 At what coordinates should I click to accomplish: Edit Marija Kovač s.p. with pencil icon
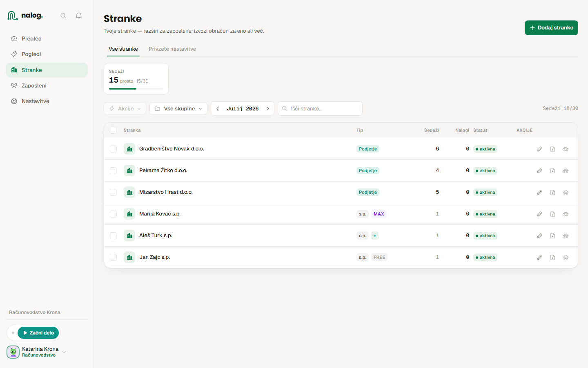[539, 214]
